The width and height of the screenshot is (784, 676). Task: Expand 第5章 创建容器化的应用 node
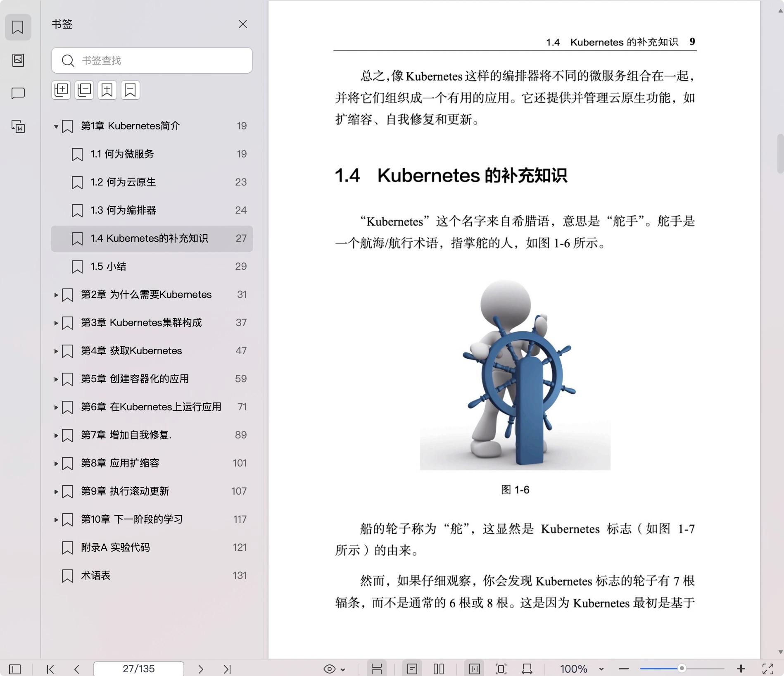[56, 379]
